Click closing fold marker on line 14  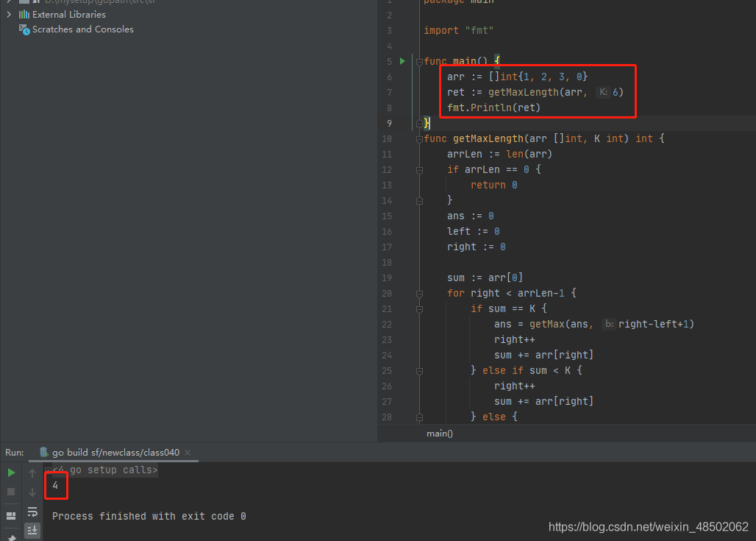(x=419, y=201)
